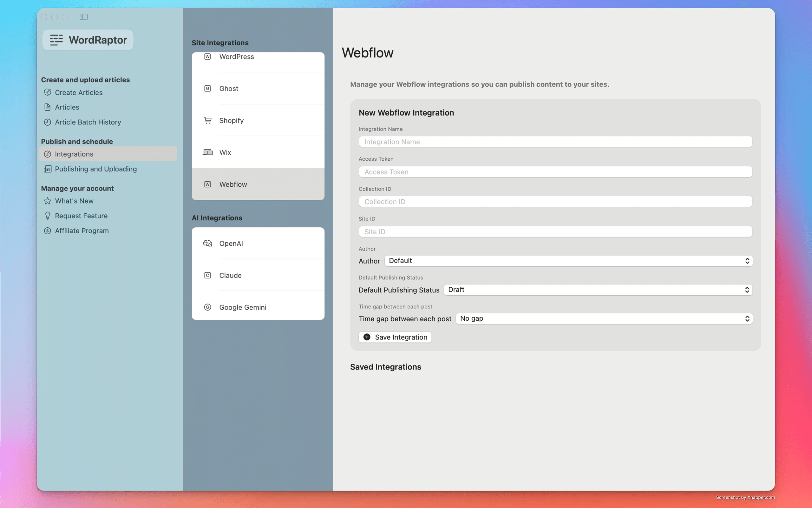The height and width of the screenshot is (508, 812).
Task: Open Publishing and Uploading
Action: point(108,169)
